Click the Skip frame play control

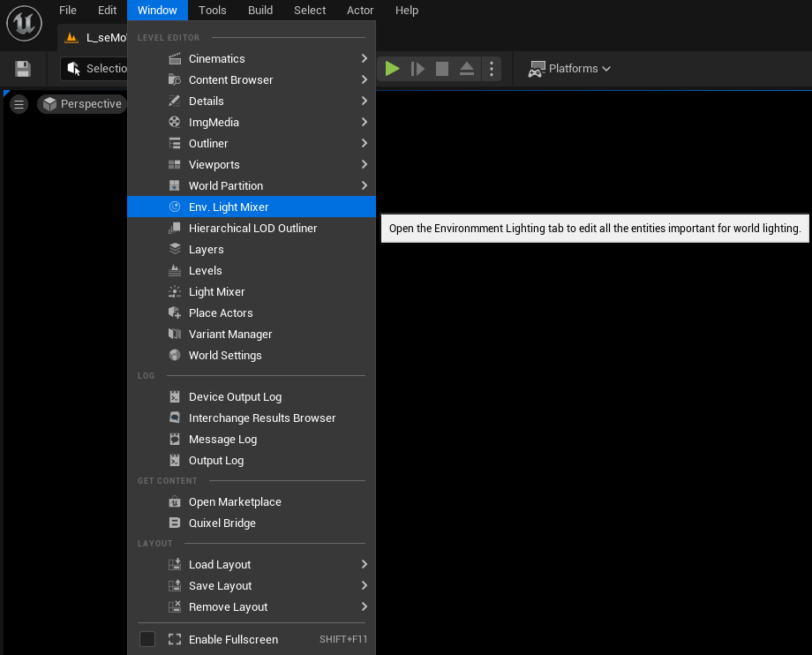pos(417,68)
